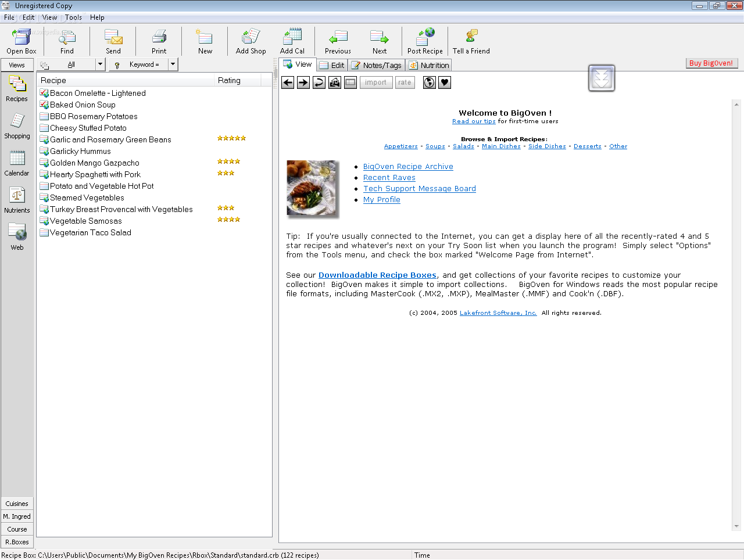Print the recipe using Print icon
This screenshot has height=560, width=744.
click(x=159, y=41)
